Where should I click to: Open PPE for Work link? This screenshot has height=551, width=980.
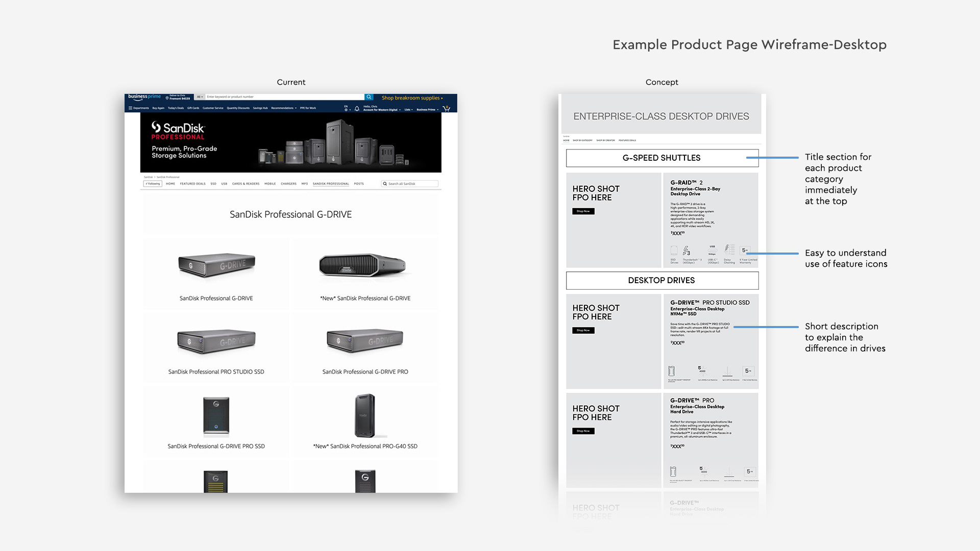308,108
